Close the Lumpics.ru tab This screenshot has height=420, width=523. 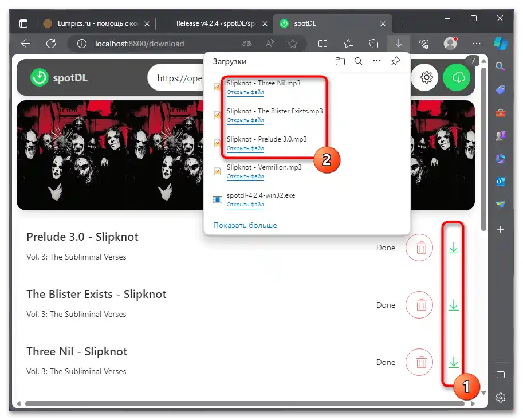[147, 24]
